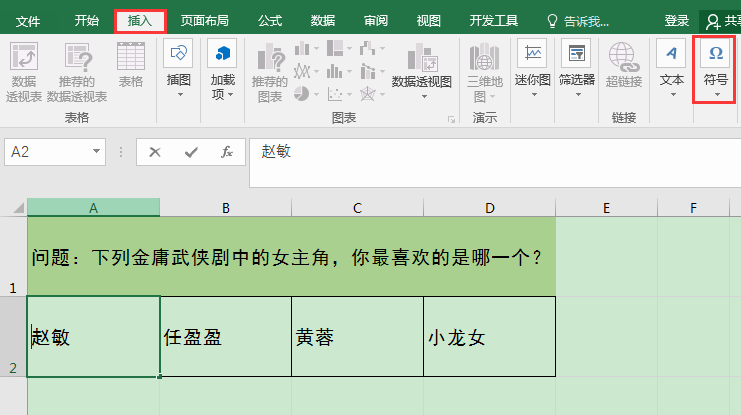Open the 视图 tab
Viewport: 741px width, 415px height.
[x=429, y=21]
